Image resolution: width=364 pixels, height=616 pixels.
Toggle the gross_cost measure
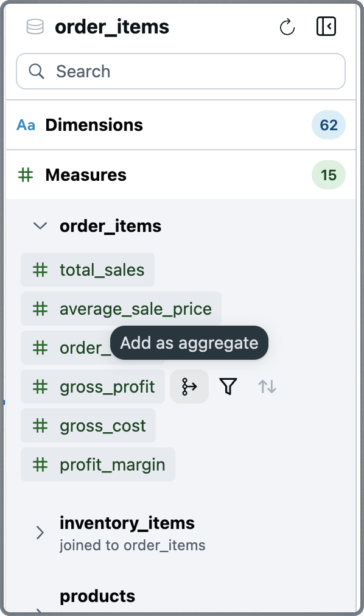click(x=88, y=425)
